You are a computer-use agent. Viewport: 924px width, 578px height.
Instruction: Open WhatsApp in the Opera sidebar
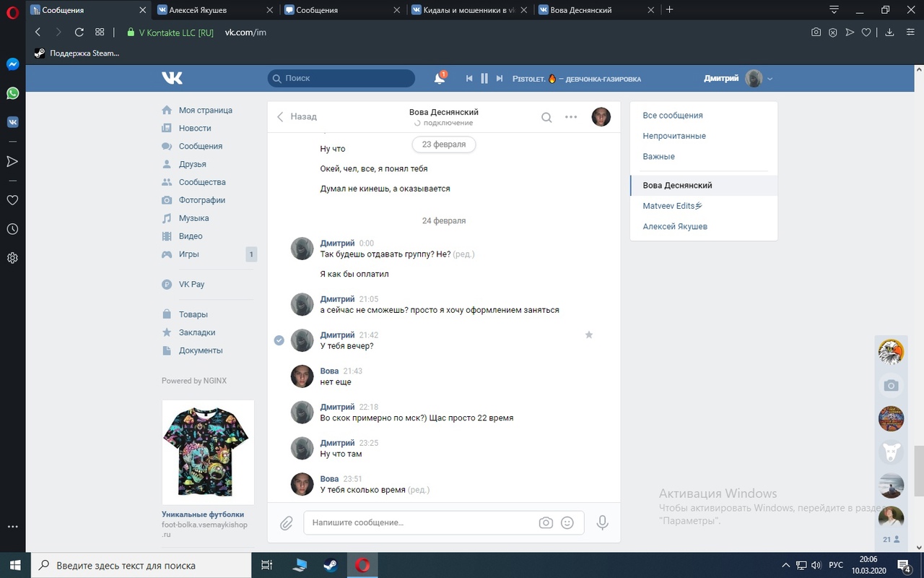click(x=12, y=93)
